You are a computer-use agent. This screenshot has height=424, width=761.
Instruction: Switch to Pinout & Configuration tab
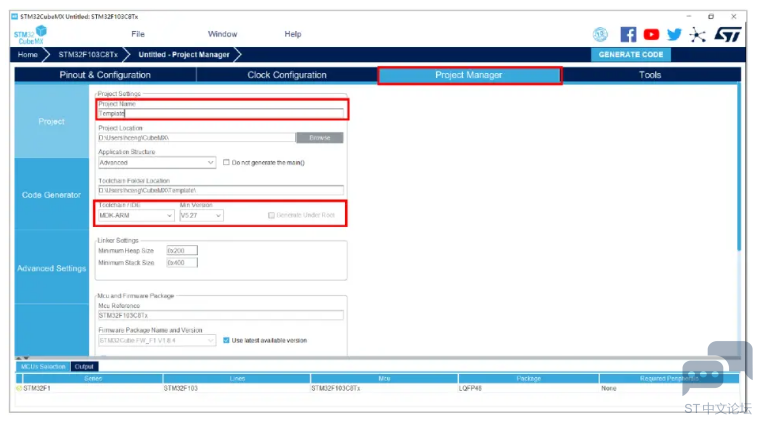point(105,75)
